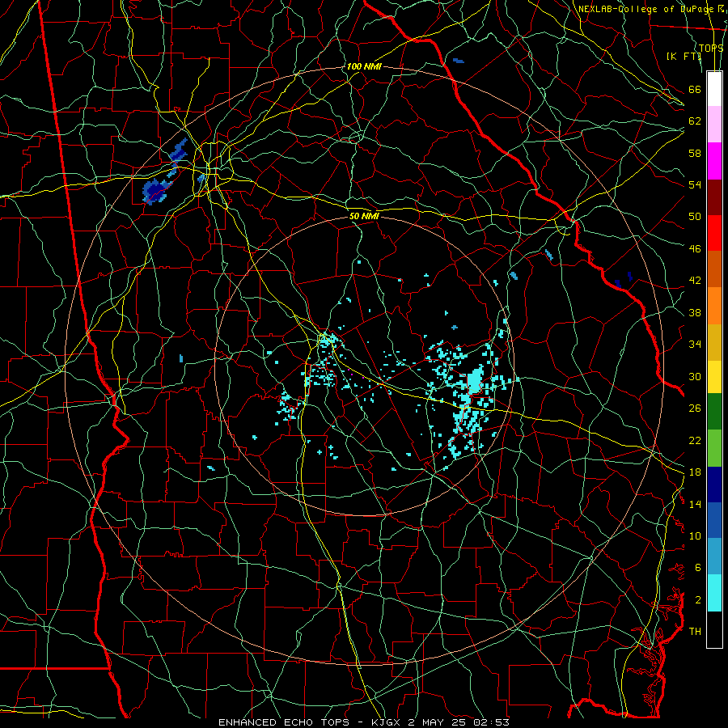Select the magenta swatch in the legend

(714, 161)
